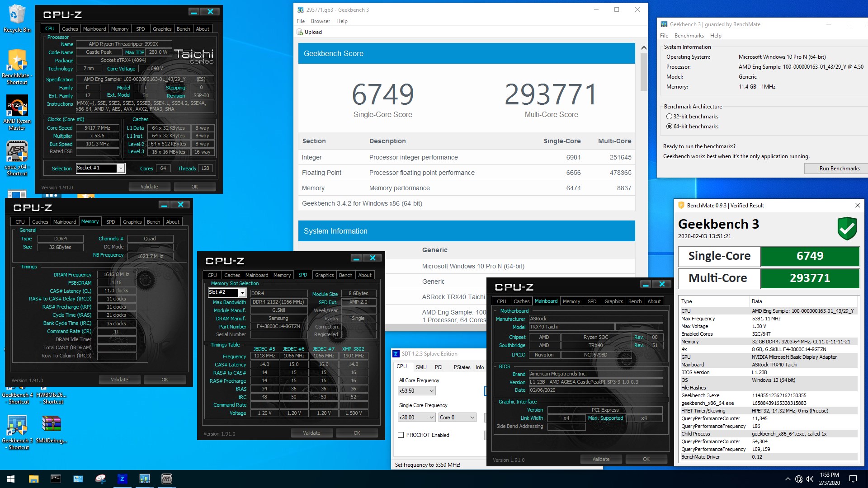This screenshot has width=868, height=488.
Task: Click the Run Benchmarks button
Action: pyautogui.click(x=839, y=169)
